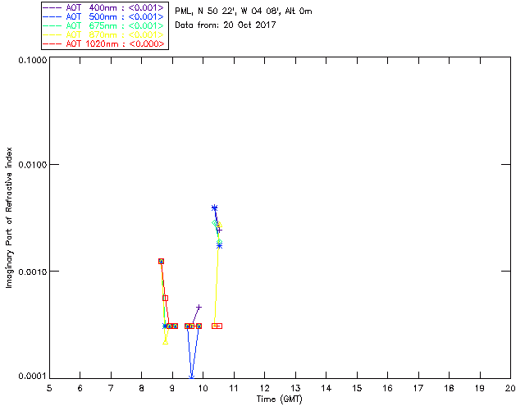Viewport: 525px width, 420px height.
Task: Click the purple plus marker near 0.0005
Action: (x=199, y=307)
